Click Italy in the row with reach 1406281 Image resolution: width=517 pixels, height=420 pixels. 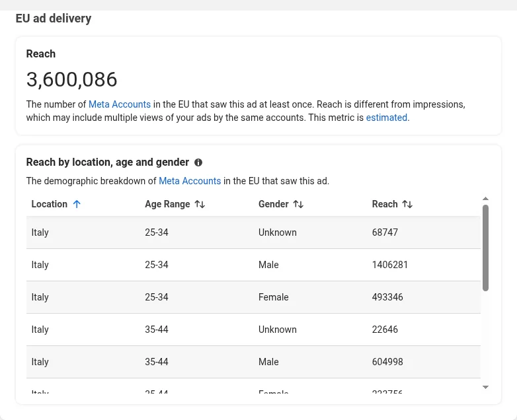(40, 265)
